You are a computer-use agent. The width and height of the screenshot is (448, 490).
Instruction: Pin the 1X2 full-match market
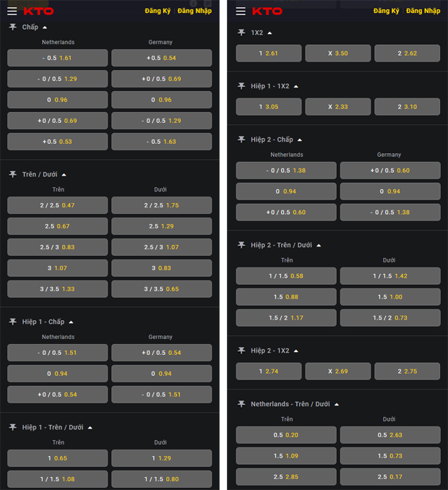pyautogui.click(x=241, y=33)
